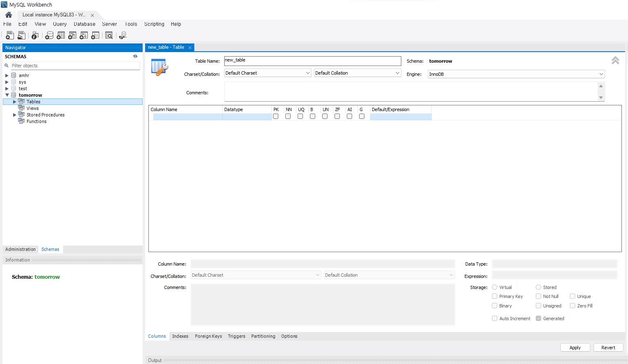Search table data toolbar icon
The image size is (628, 364).
[x=109, y=36]
